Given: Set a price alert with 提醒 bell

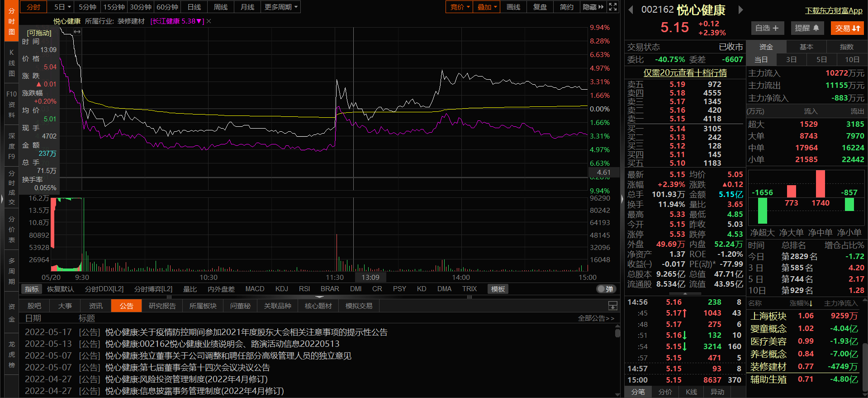Looking at the screenshot, I should click(x=807, y=28).
